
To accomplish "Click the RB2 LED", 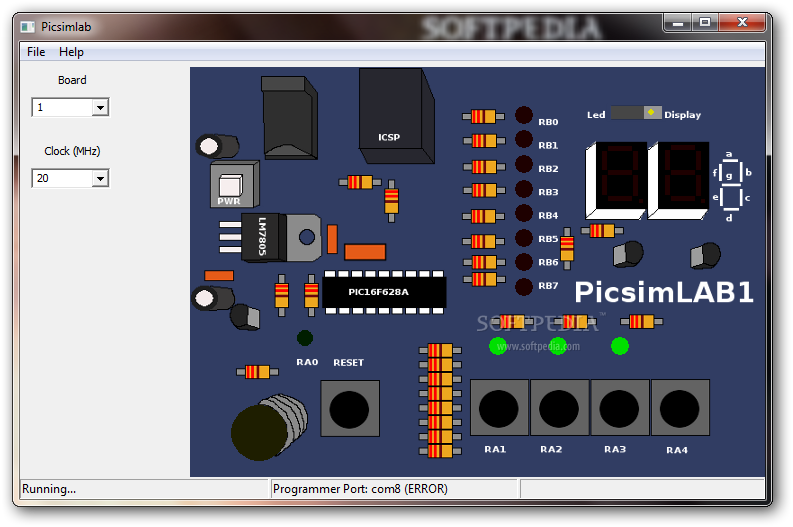I will point(523,164).
